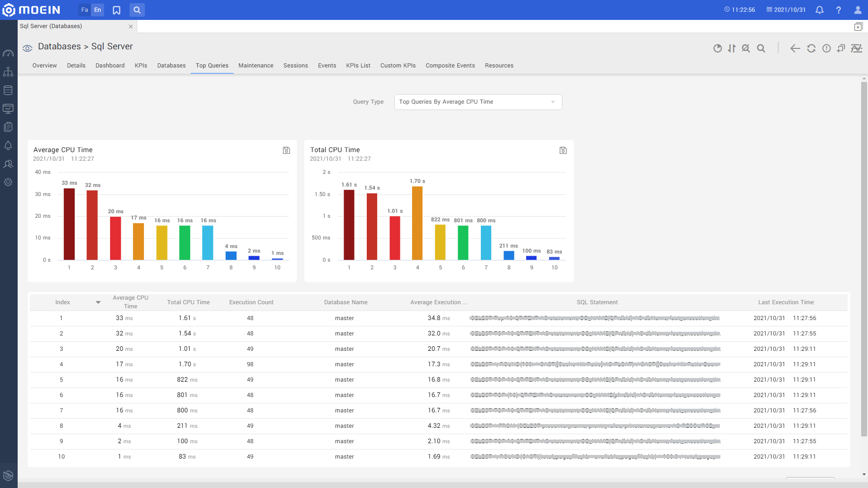Screen dimensions: 868x488
Task: Open the Databases tab in the tab row
Action: pyautogui.click(x=171, y=66)
